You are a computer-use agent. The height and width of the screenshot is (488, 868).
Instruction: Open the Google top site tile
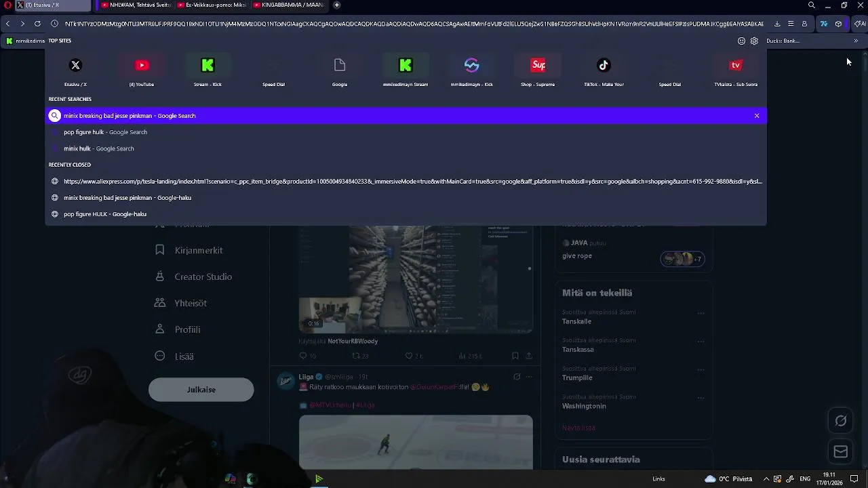coord(340,71)
